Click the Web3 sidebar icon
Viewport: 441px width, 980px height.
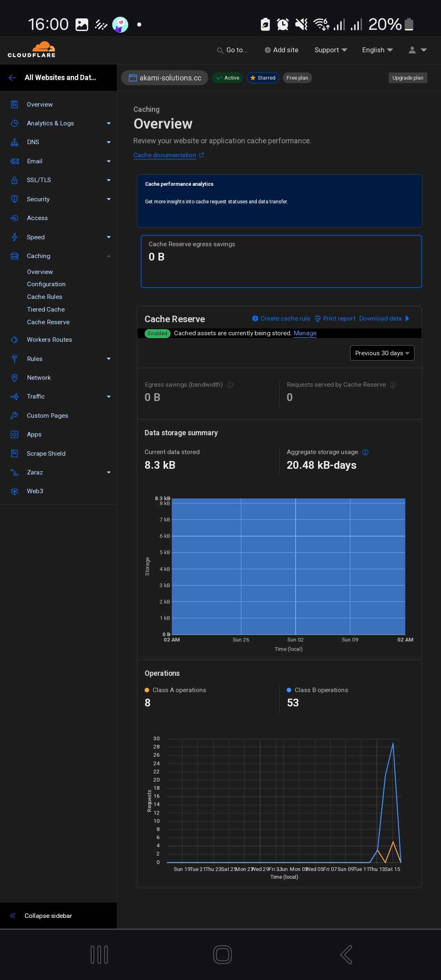coord(14,491)
